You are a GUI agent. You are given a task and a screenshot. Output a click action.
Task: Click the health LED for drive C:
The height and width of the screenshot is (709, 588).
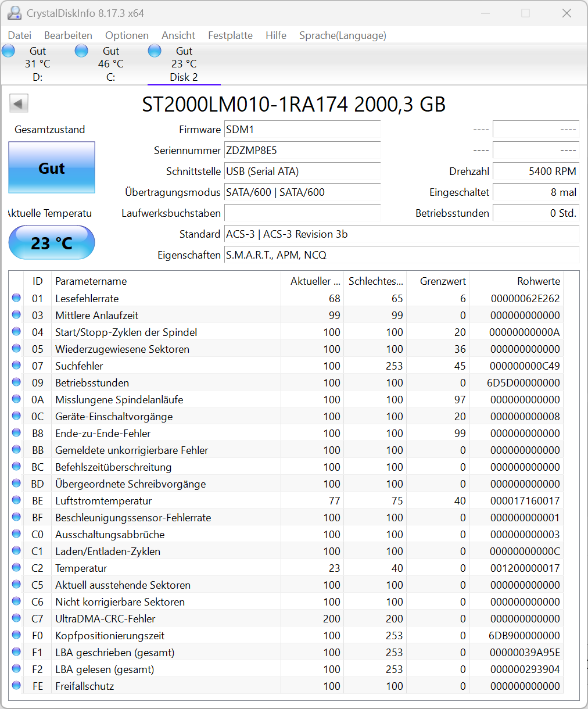point(81,51)
